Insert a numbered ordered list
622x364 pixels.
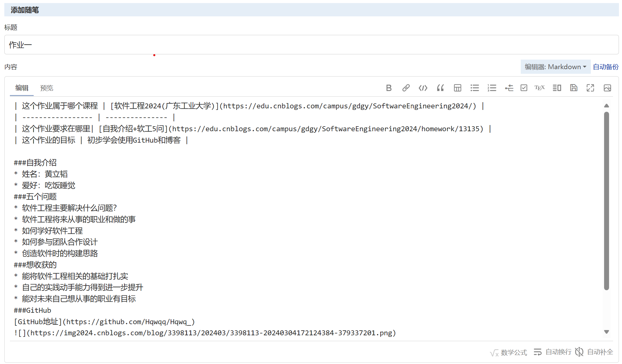(492, 88)
